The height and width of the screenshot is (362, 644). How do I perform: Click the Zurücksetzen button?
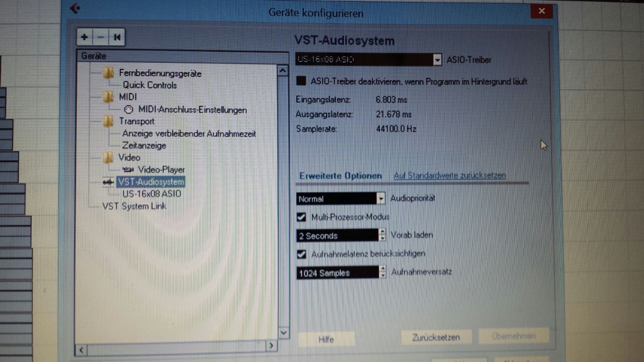pyautogui.click(x=436, y=337)
